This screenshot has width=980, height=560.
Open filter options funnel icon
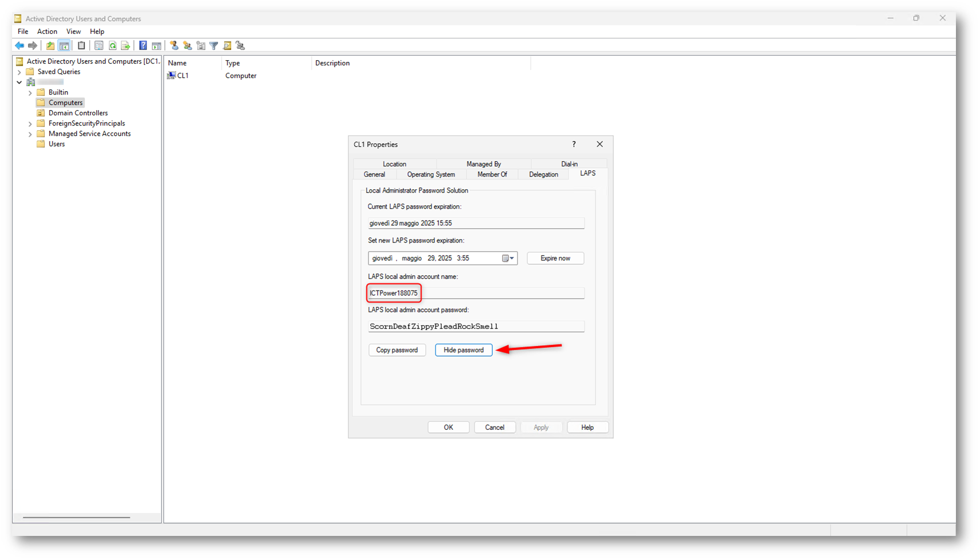[x=214, y=46]
